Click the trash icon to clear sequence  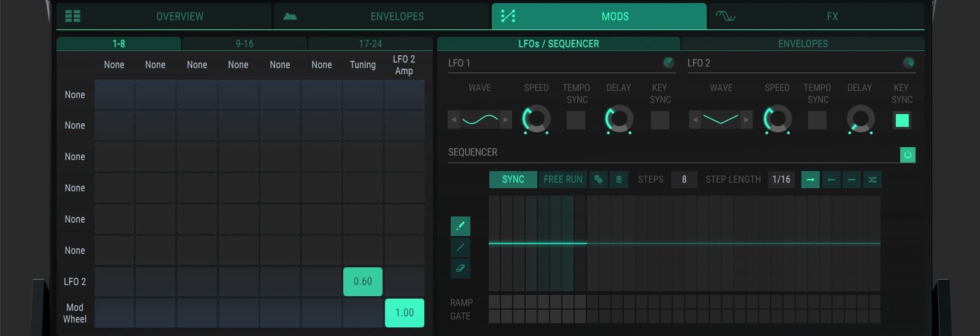tap(619, 179)
